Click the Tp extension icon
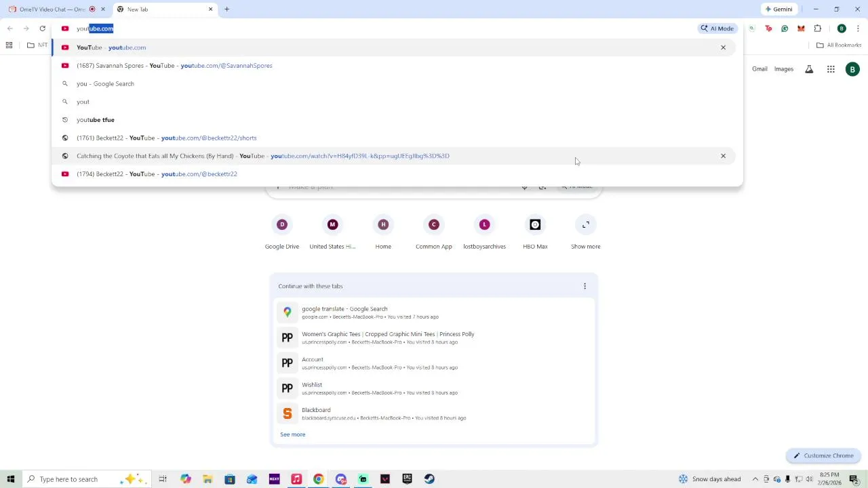 click(768, 28)
